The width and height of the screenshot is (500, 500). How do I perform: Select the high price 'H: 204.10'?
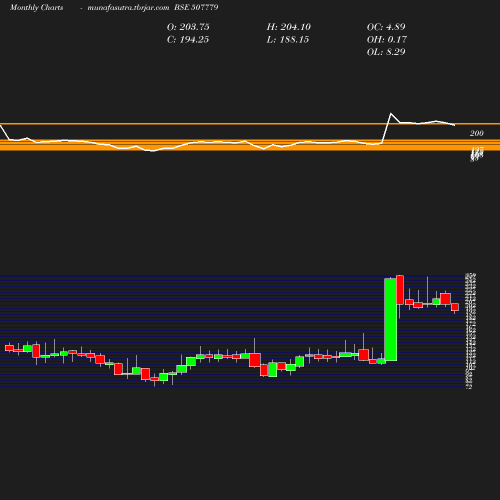(289, 27)
